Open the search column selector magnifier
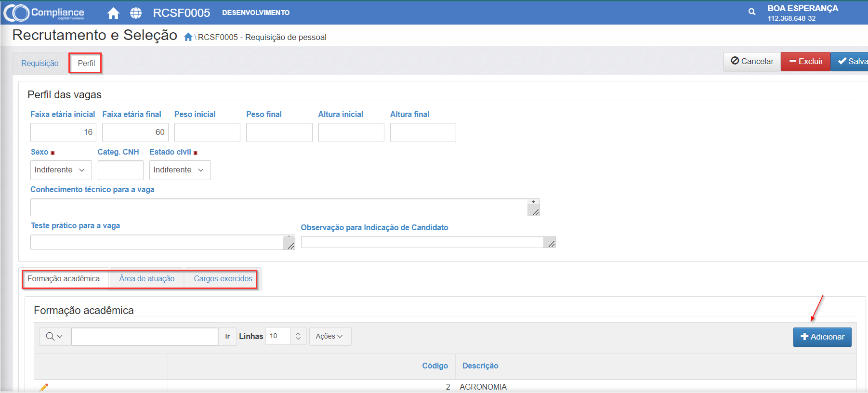The height and width of the screenshot is (393, 868). (54, 336)
